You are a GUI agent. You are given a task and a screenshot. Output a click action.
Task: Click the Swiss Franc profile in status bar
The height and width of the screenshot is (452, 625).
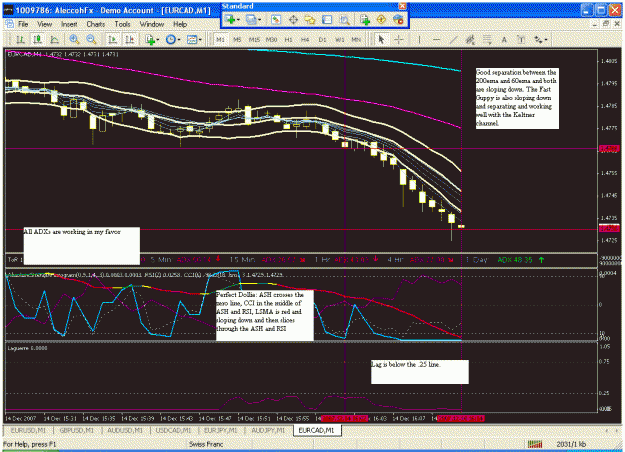click(206, 444)
